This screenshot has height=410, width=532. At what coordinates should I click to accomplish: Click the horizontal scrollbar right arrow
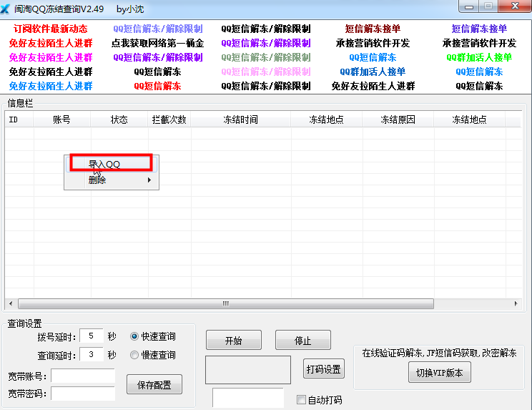coord(516,303)
